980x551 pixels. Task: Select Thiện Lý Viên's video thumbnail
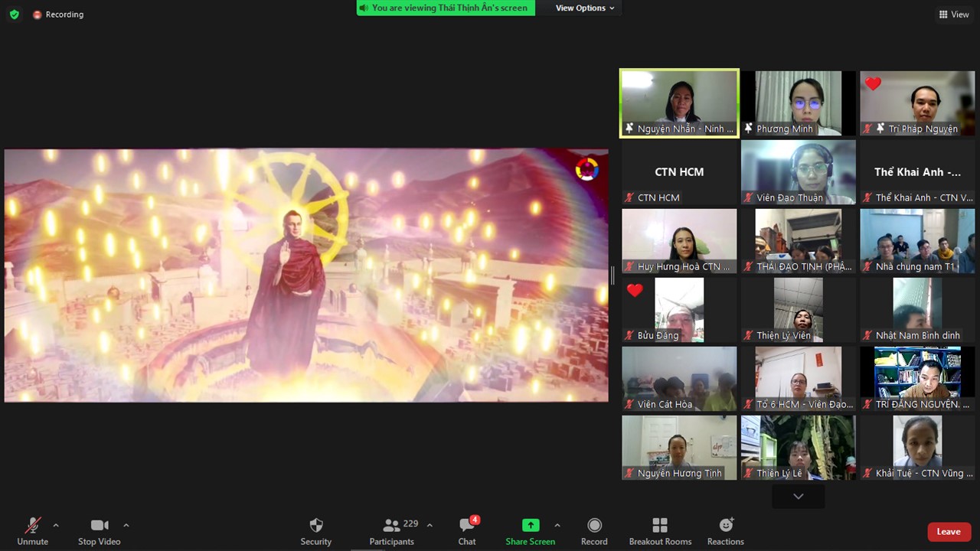[x=799, y=310]
